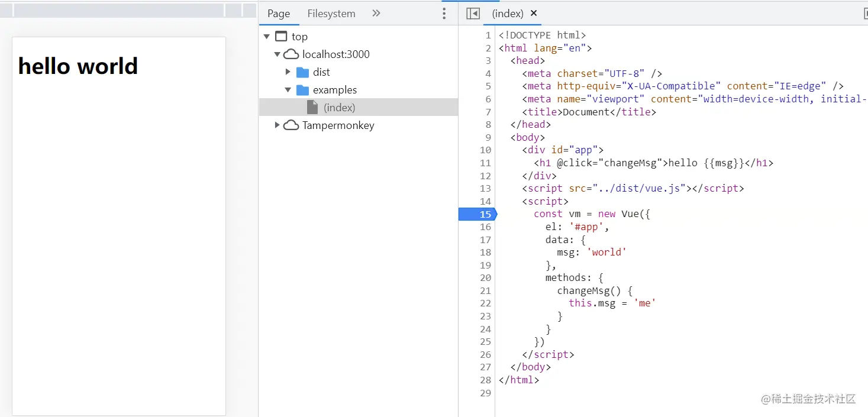Click the top label in tree
Screen dimensions: 868x417
point(299,37)
